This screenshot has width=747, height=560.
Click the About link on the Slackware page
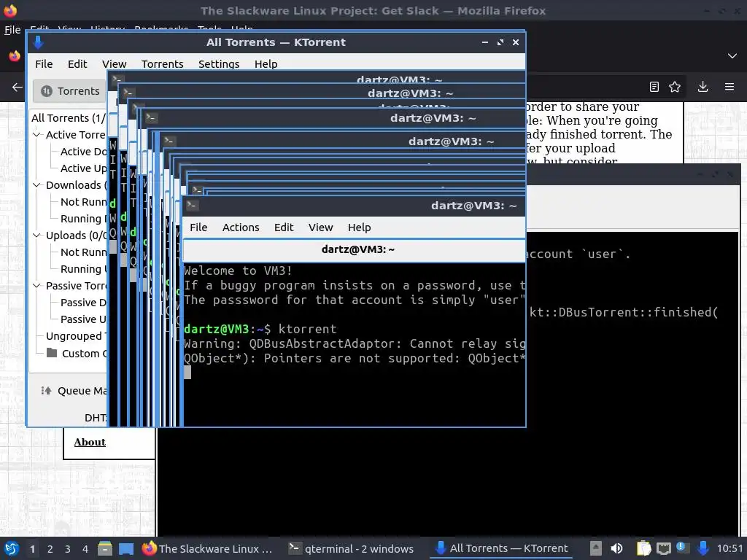(90, 442)
